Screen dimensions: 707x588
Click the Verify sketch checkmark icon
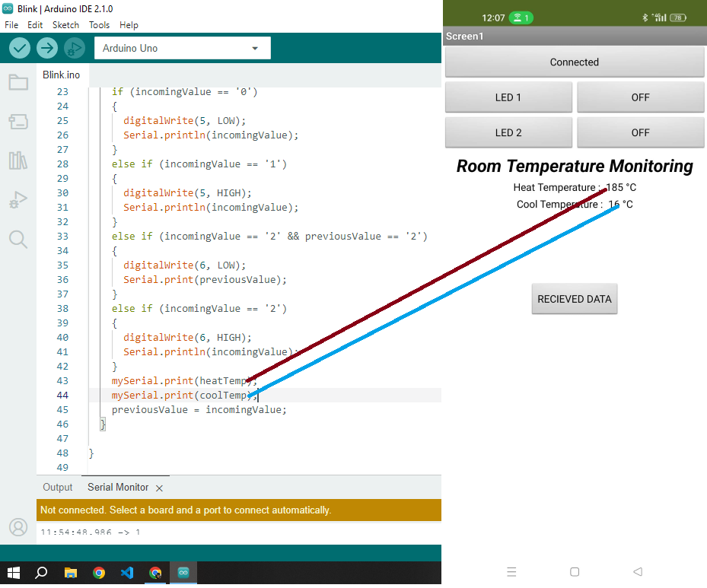click(20, 48)
